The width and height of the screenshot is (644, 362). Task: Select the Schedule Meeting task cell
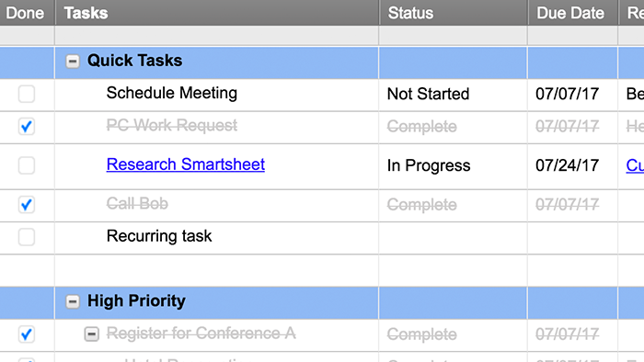216,95
